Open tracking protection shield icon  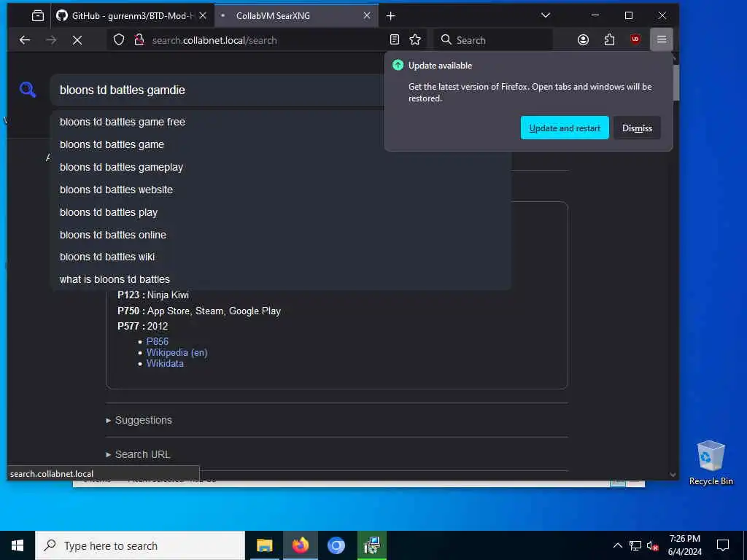(119, 40)
